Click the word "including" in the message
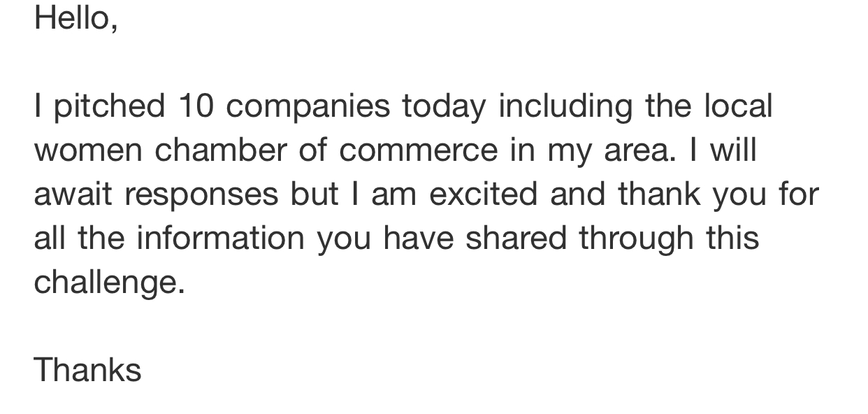The width and height of the screenshot is (868, 414). coord(565,106)
